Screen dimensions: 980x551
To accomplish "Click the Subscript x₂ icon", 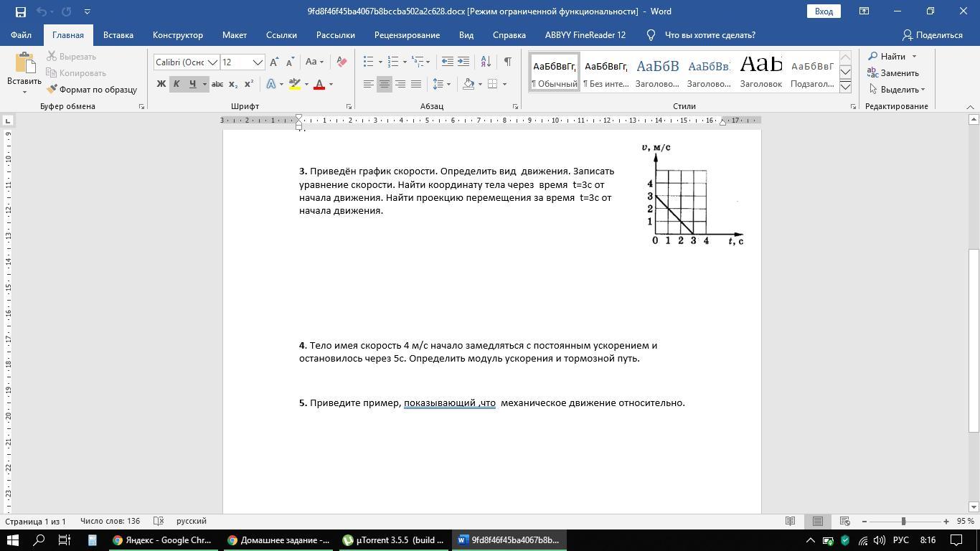I will pyautogui.click(x=233, y=84).
